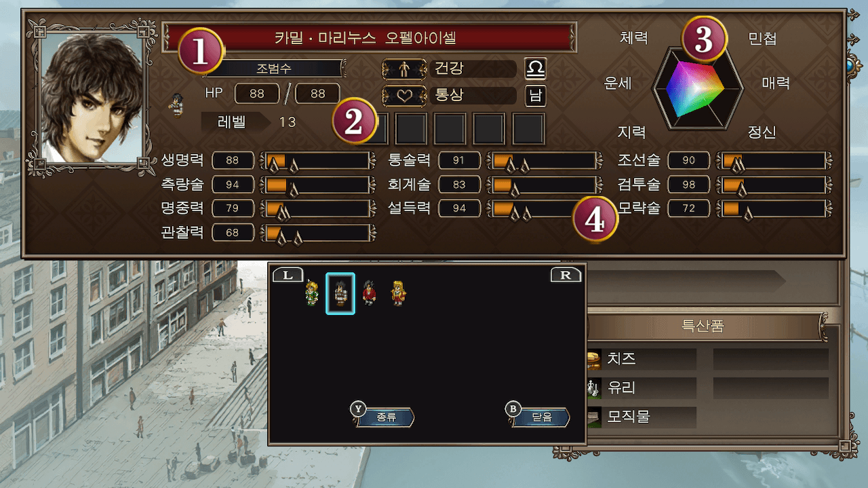
Task: Click the 측량술 skill gauge bar
Action: 318,185
